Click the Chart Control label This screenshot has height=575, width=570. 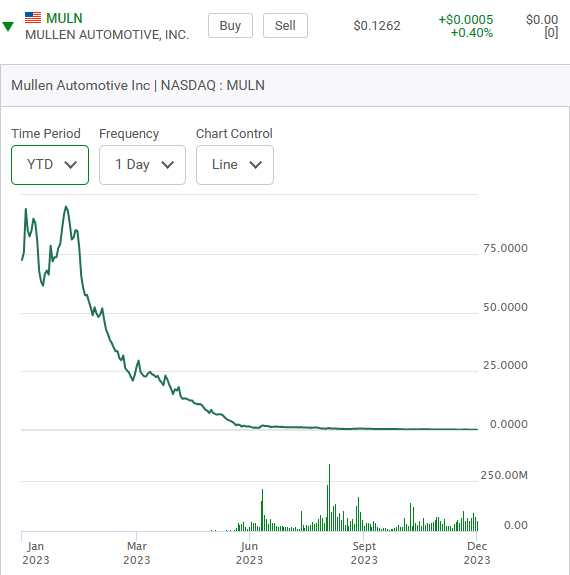234,133
